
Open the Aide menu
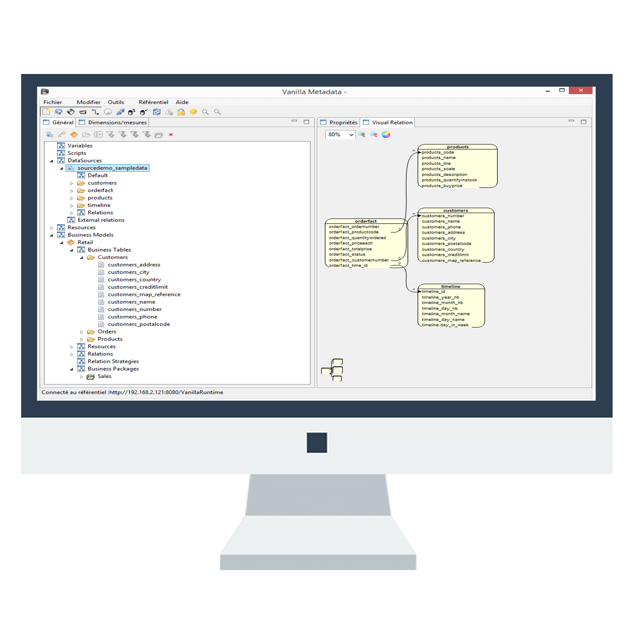click(182, 102)
